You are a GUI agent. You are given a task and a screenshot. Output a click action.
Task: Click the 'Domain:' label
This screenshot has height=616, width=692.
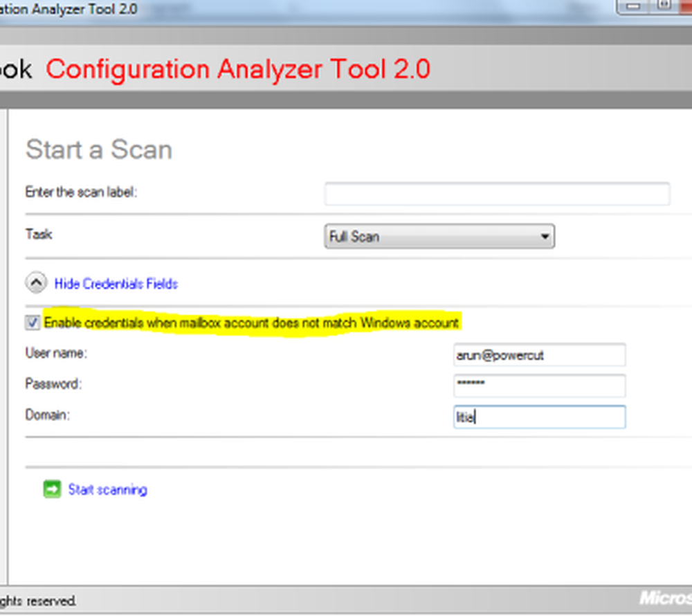[48, 415]
